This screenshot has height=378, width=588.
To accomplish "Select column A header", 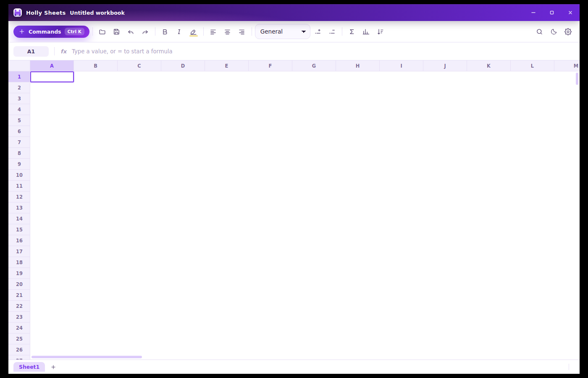I will click(x=52, y=66).
